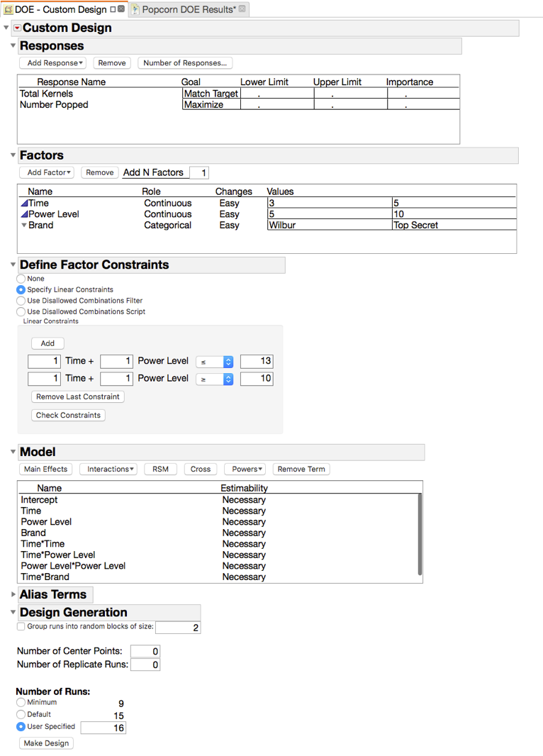543x756 pixels.
Task: Click the blue stepper beside the ≤ constraint selector
Action: (x=228, y=361)
